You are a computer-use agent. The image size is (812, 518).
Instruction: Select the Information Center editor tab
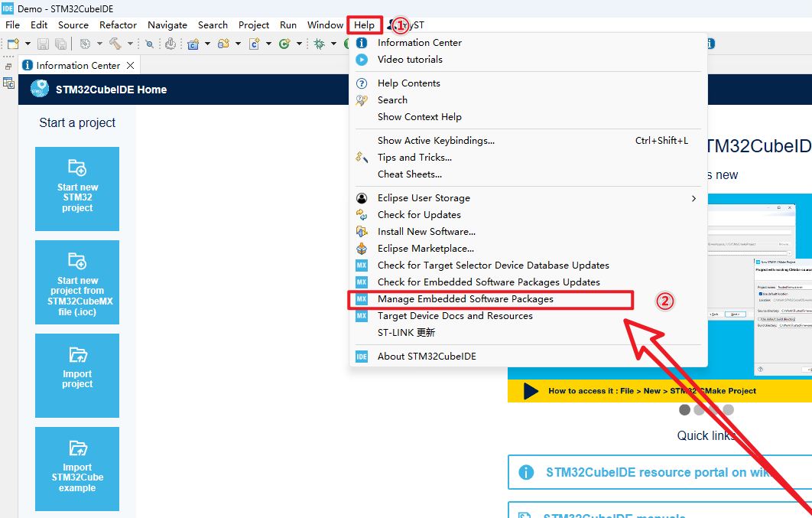tap(79, 65)
